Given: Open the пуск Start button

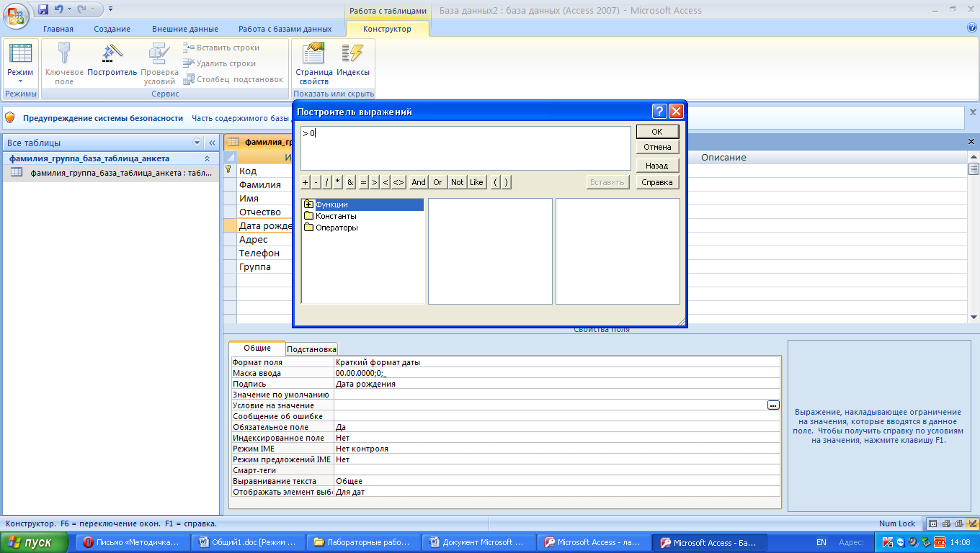Looking at the screenshot, I should [35, 542].
